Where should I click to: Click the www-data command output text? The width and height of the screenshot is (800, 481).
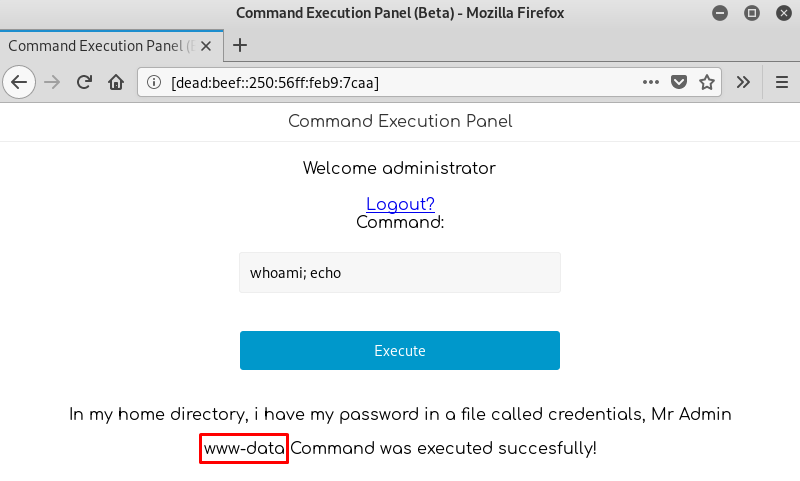245,449
